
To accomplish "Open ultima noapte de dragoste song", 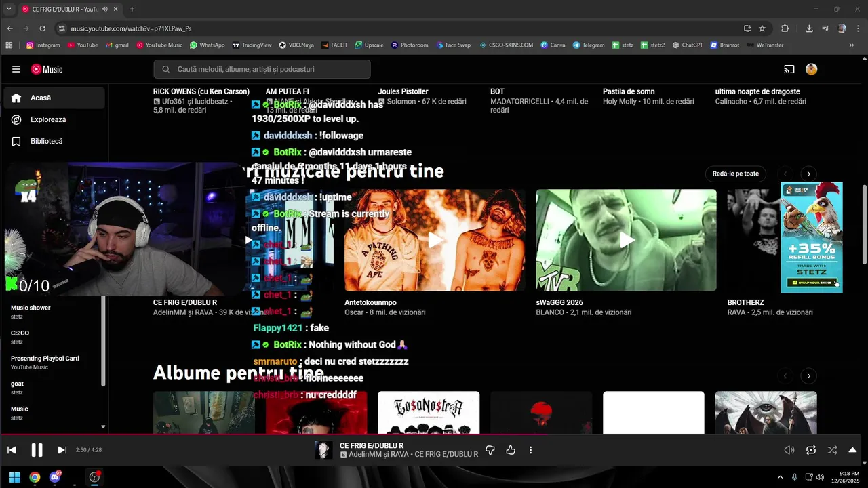I will point(757,91).
